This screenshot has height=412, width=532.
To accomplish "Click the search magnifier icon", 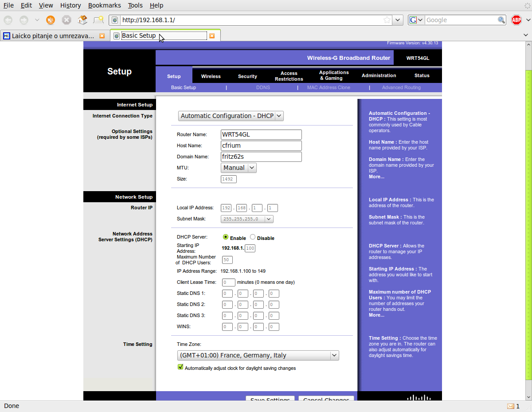I will click(x=501, y=20).
